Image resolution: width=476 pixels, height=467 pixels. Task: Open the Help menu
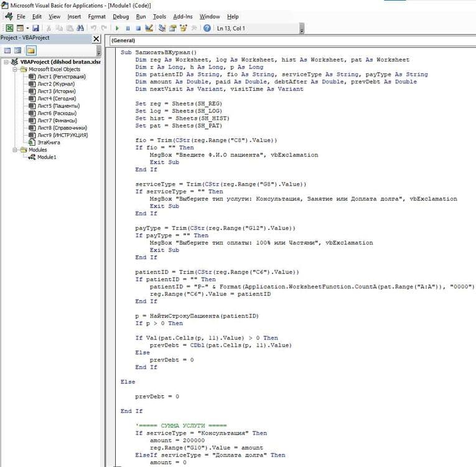233,17
